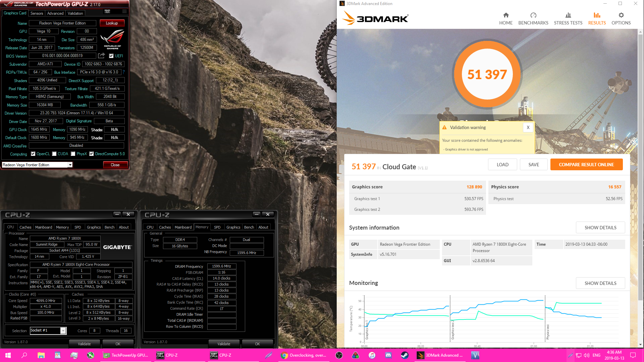Screen dimensions: 644x362
Task: Click the BIOS export share icon in GPU-Z
Action: tap(101, 55)
